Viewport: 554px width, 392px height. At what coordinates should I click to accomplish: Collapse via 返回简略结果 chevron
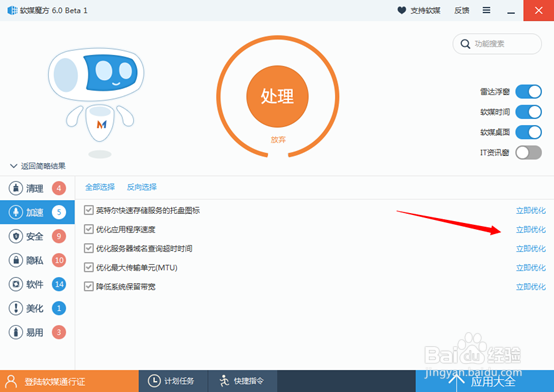click(x=13, y=166)
